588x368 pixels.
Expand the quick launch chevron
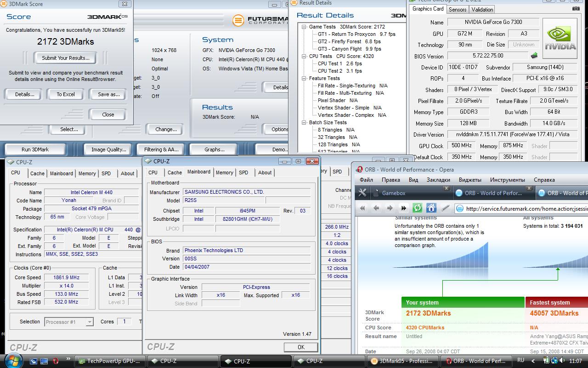(x=68, y=359)
